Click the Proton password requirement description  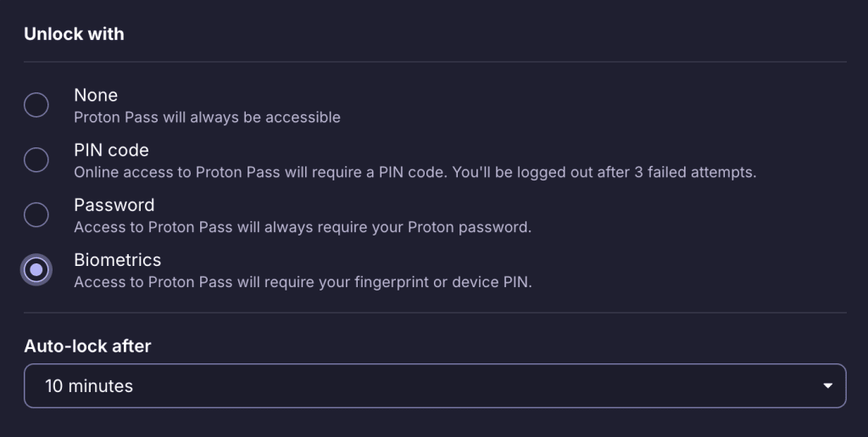pyautogui.click(x=302, y=228)
